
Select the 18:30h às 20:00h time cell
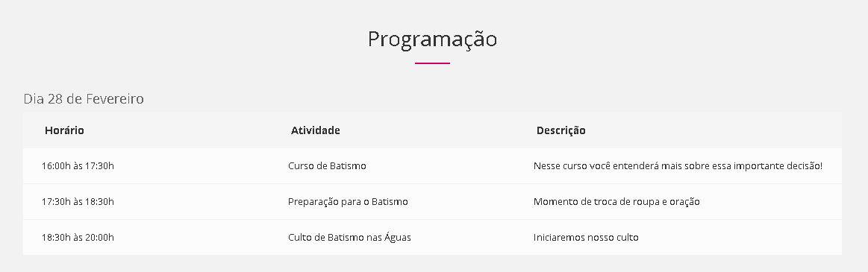(x=78, y=238)
